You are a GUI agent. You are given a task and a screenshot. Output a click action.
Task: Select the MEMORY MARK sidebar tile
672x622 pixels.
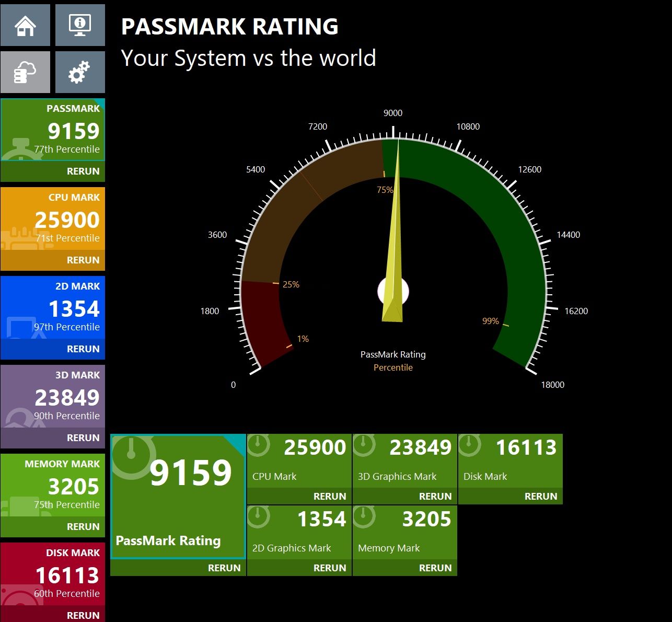coord(53,485)
